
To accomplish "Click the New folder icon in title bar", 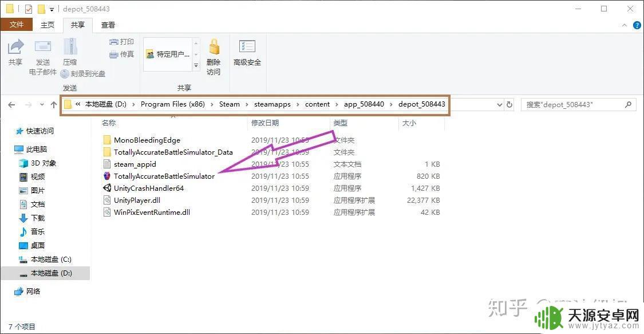I will 41,9.
